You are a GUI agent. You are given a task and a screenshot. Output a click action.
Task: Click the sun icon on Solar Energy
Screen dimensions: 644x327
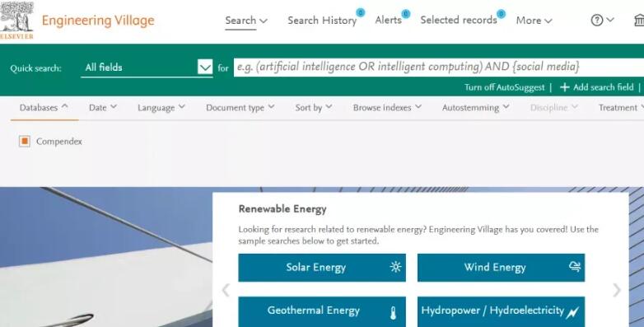pos(395,268)
